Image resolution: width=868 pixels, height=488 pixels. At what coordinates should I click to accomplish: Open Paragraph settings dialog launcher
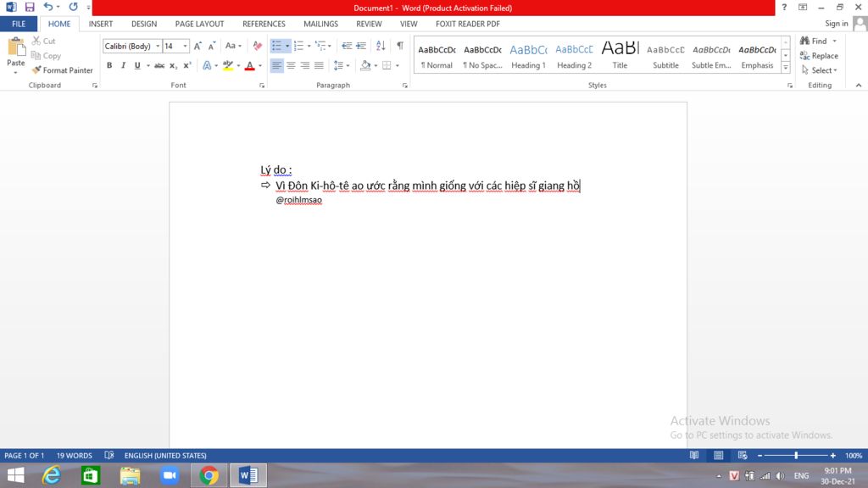(404, 86)
